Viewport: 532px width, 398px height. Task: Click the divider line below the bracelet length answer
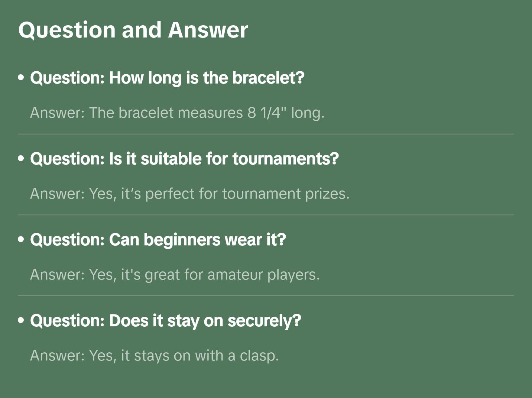266,134
